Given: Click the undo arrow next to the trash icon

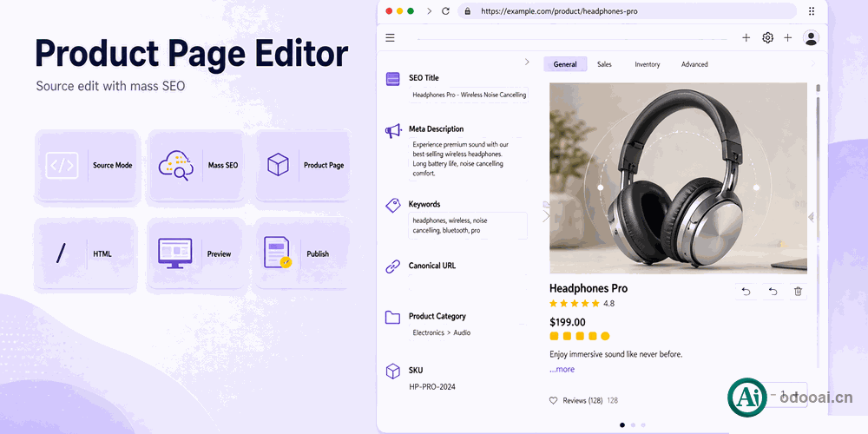Looking at the screenshot, I should coord(773,291).
